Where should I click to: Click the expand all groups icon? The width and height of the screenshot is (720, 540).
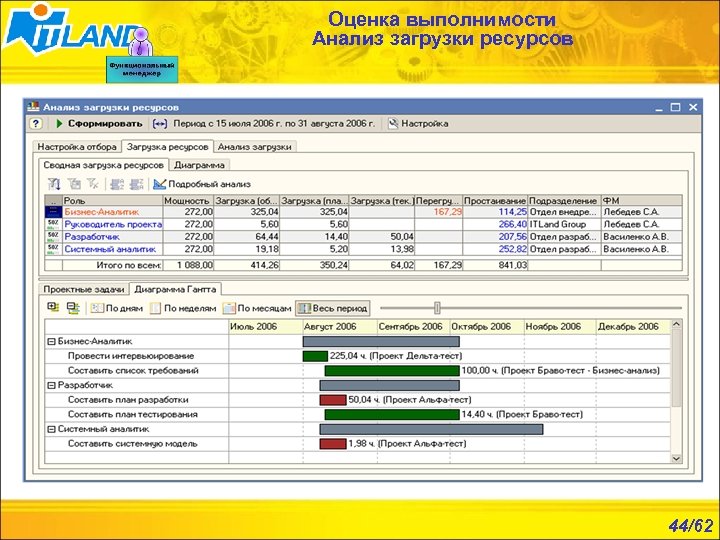pyautogui.click(x=53, y=307)
